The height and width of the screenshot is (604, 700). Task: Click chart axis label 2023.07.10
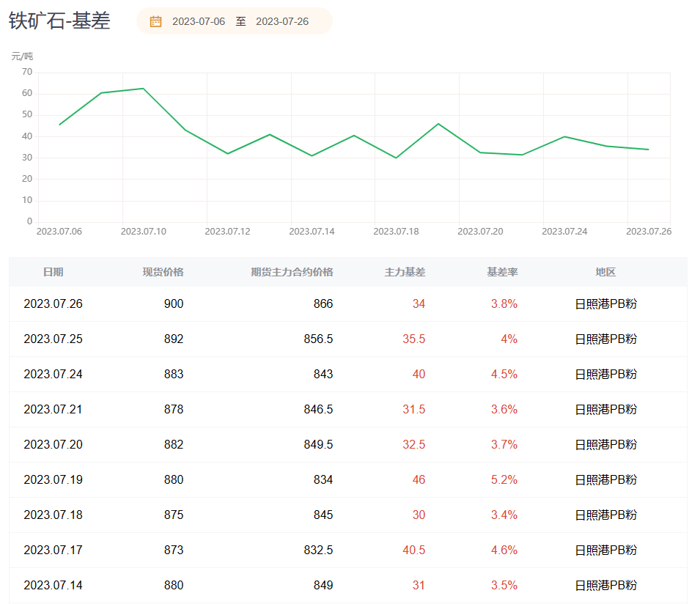(144, 231)
